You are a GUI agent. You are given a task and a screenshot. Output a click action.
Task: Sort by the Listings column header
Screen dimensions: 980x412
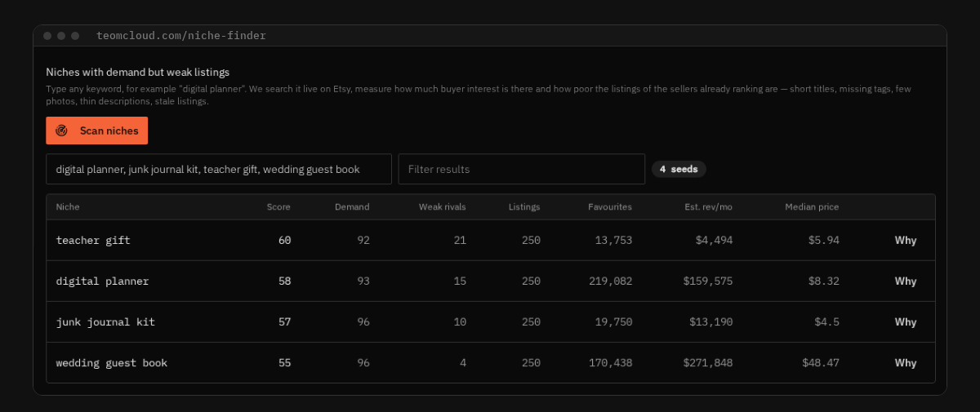[x=524, y=207]
